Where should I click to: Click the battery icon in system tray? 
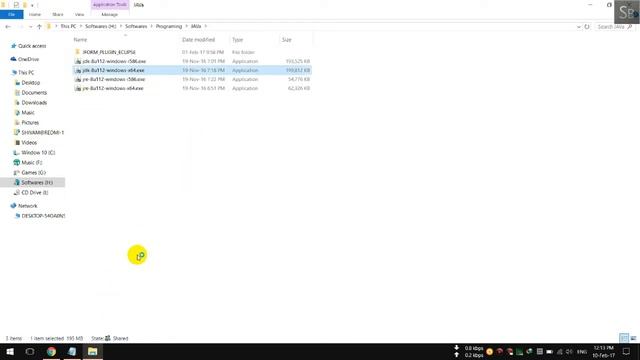pos(549,352)
